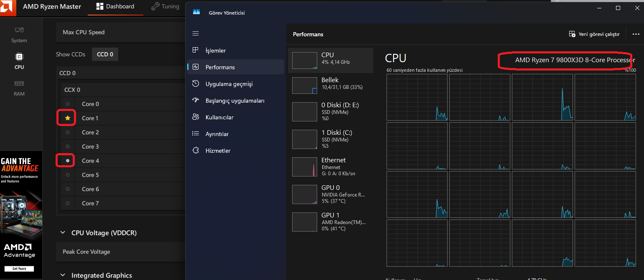644x280 pixels.
Task: Click the Uygulama geçmişi history icon
Action: pos(195,83)
